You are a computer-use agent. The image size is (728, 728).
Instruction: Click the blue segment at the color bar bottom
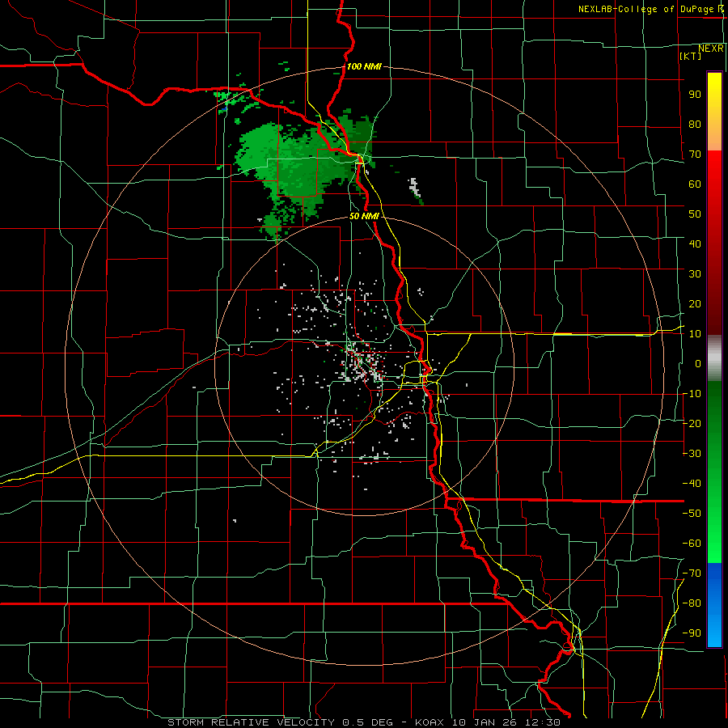coord(714,605)
